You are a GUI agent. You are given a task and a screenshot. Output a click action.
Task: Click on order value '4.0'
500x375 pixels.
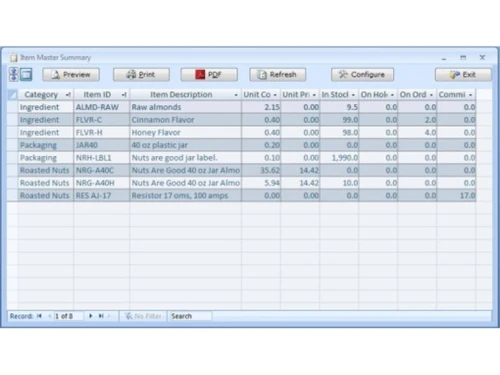[x=417, y=133]
